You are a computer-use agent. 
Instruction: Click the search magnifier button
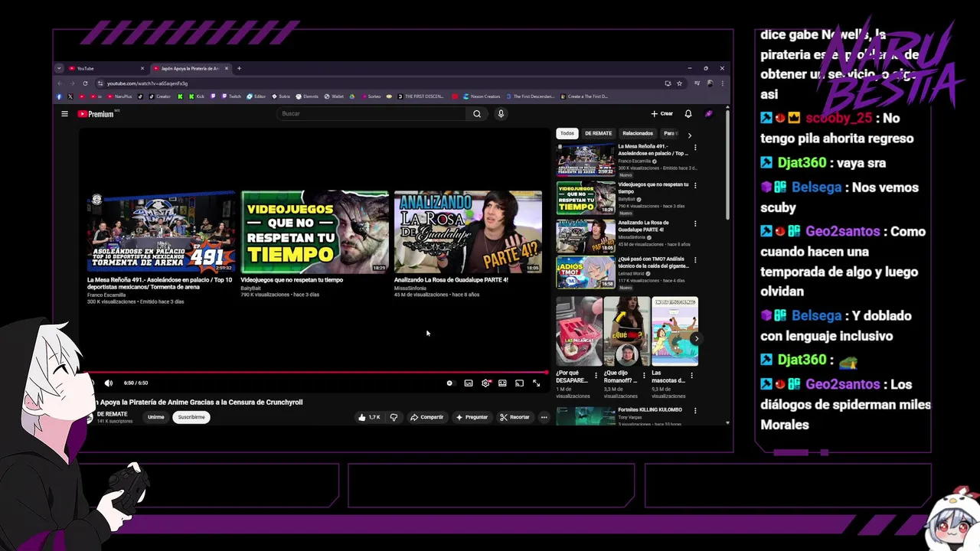tap(476, 114)
